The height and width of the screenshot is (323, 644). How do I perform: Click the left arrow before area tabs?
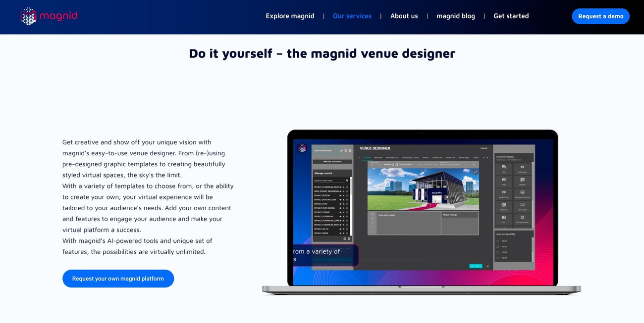359,158
